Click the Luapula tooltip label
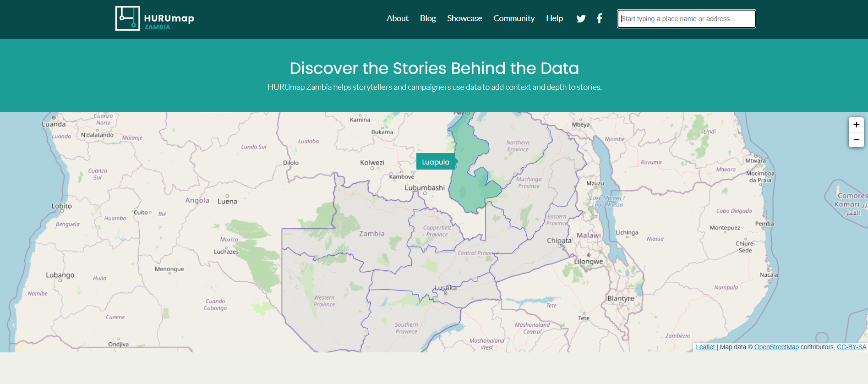Screen dimensions: 868x384 [x=436, y=162]
